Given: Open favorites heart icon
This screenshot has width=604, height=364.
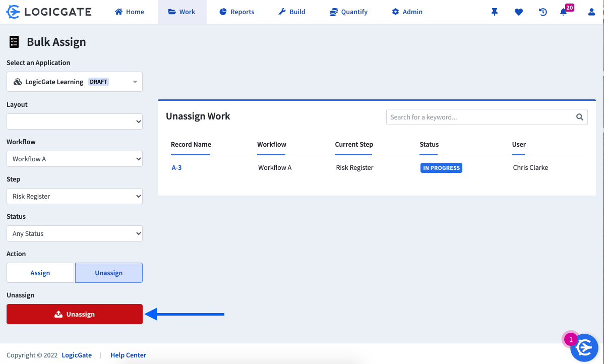Looking at the screenshot, I should 518,12.
